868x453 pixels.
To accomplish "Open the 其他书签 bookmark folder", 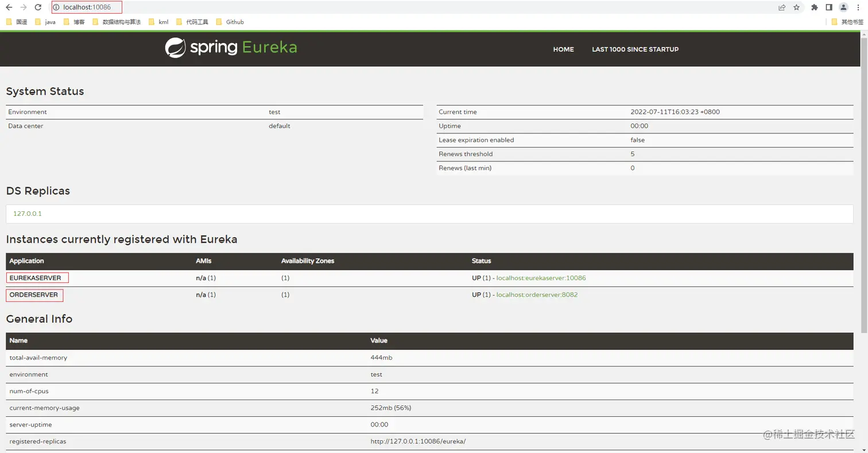I will click(x=847, y=22).
